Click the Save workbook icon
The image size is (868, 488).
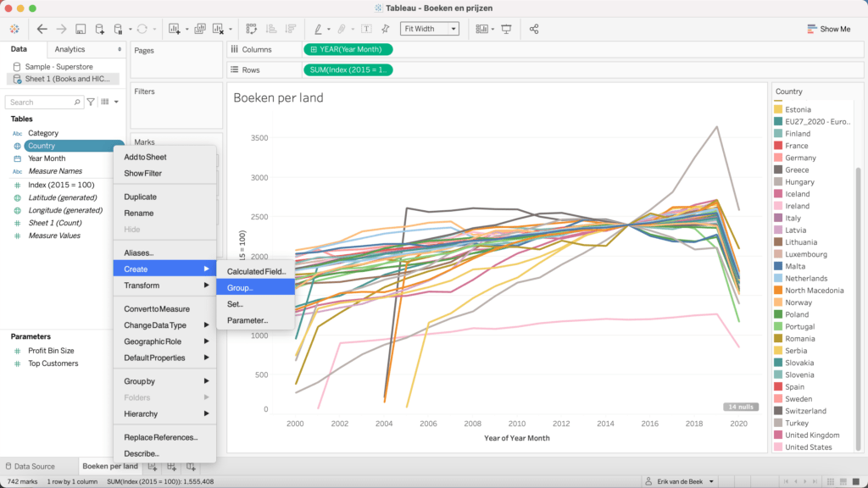(80, 29)
